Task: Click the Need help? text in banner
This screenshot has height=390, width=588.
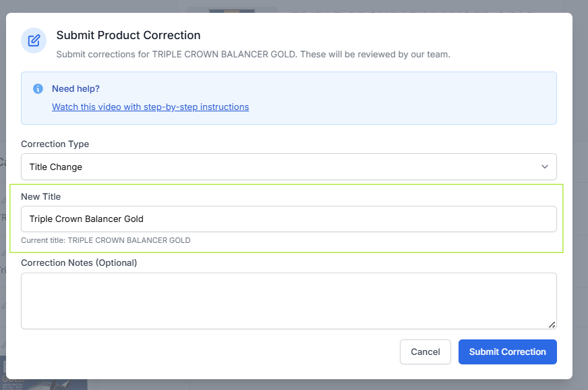Action: click(x=76, y=88)
